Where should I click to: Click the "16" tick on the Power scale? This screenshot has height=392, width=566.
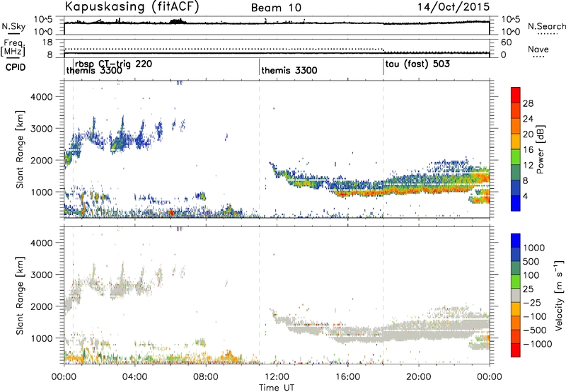click(528, 150)
